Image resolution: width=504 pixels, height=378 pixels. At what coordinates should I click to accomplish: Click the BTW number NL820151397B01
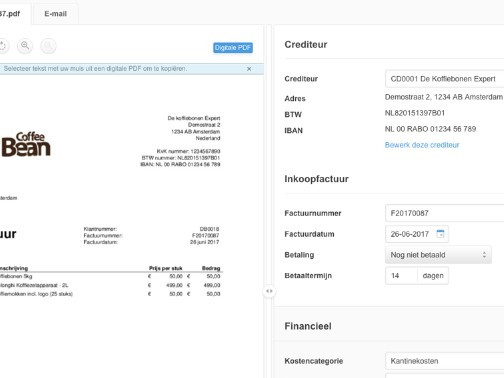coord(415,113)
